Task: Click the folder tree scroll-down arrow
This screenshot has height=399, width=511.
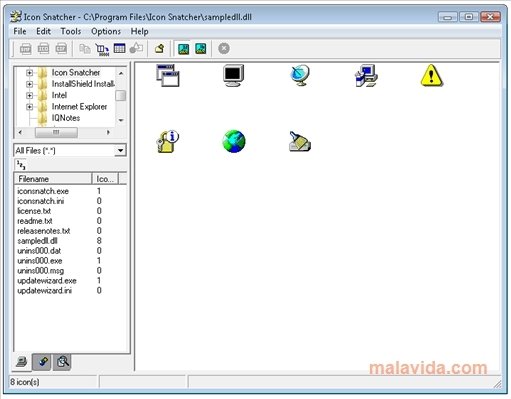Action: pyautogui.click(x=121, y=120)
